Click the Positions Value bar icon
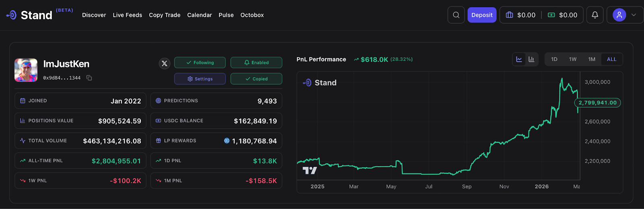Image resolution: width=644 pixels, height=209 pixels. click(x=23, y=121)
